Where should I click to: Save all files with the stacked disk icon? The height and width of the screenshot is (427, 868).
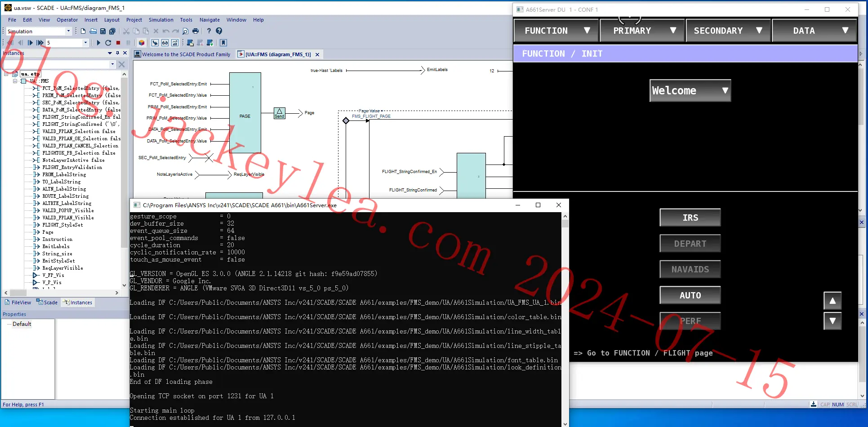click(112, 31)
